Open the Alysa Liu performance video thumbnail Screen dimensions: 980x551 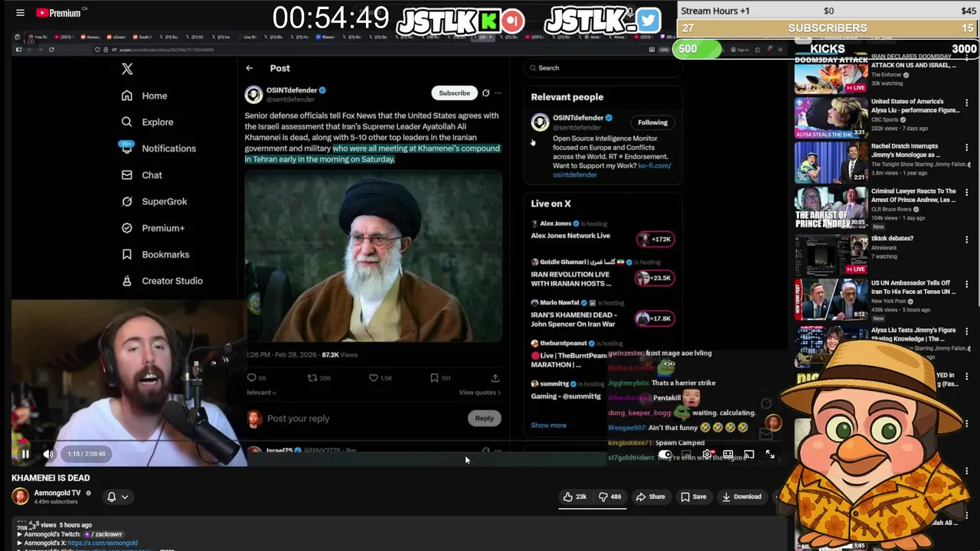831,118
